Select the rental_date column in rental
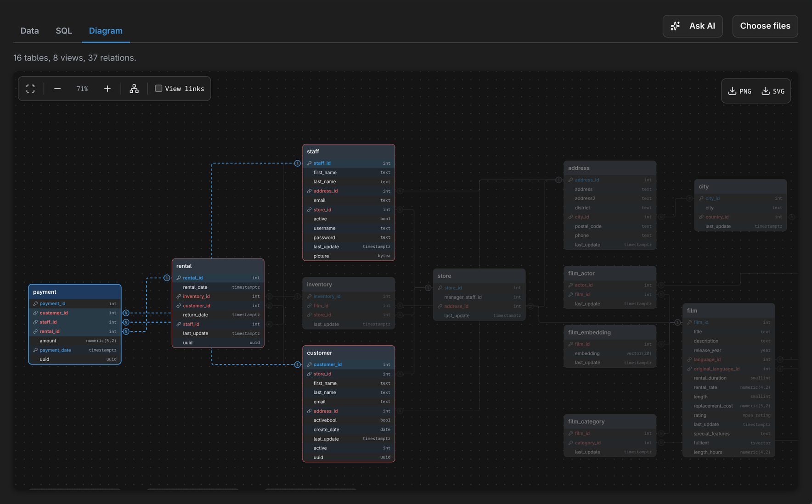Viewport: 812px width, 504px height. [218, 287]
